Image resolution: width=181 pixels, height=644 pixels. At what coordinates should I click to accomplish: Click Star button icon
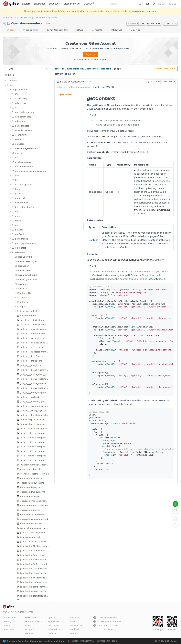(148, 24)
